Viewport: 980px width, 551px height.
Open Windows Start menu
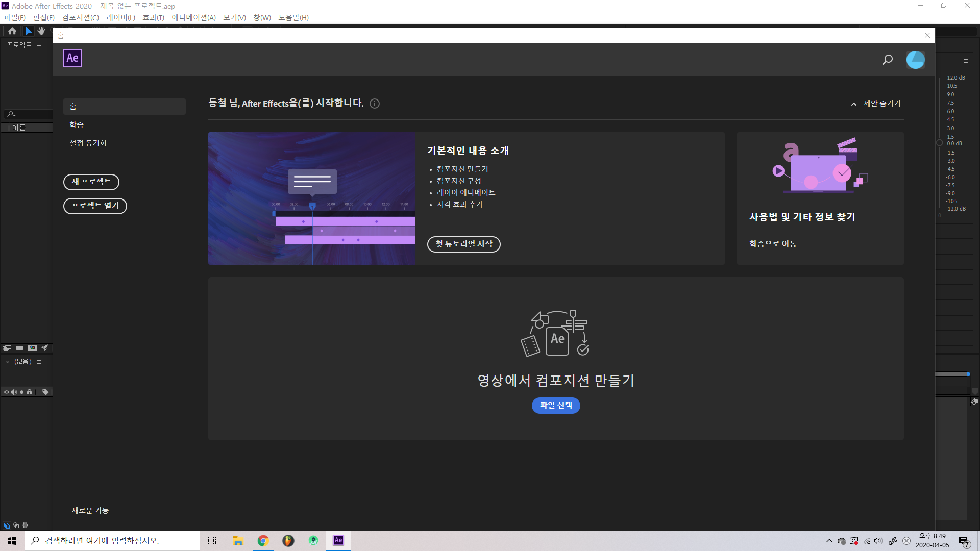tap(12, 541)
